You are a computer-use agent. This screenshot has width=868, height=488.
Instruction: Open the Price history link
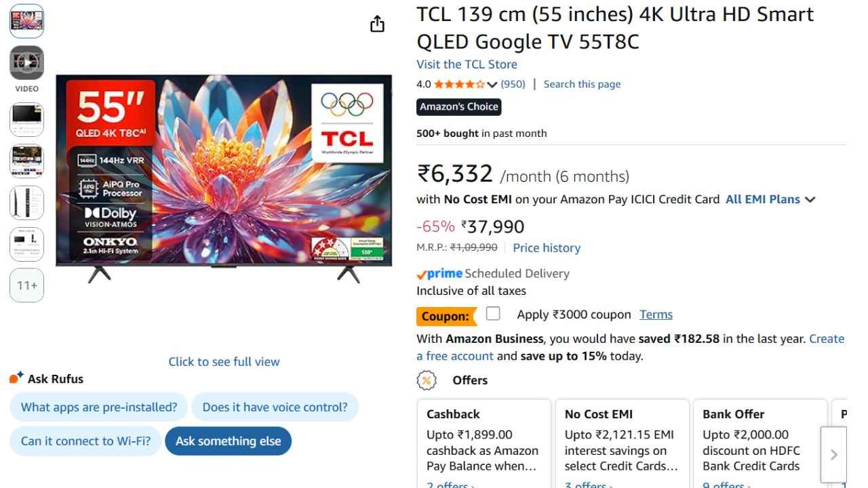tap(547, 248)
